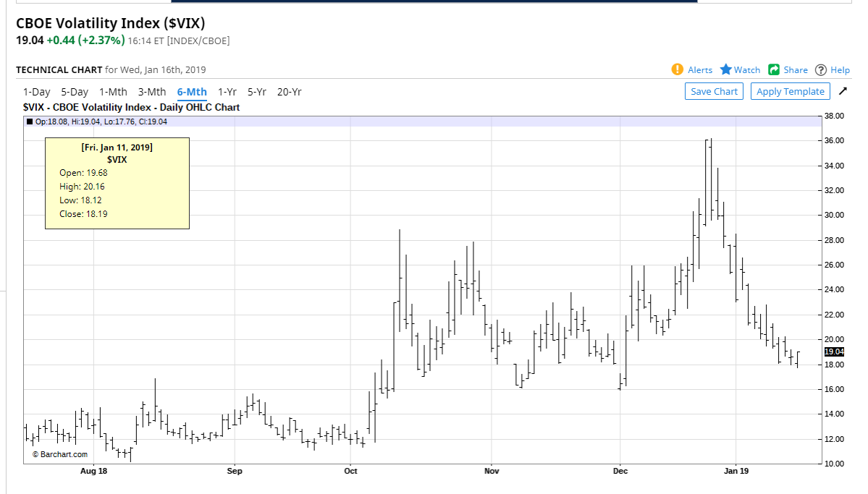Choose the 5-Yr timeframe
The image size is (868, 494).
257,92
